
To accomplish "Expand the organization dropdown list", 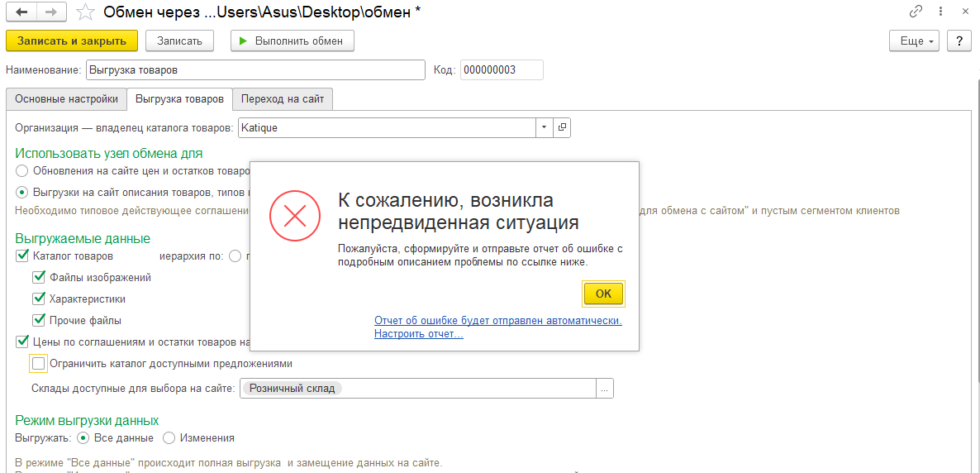I will (544, 128).
